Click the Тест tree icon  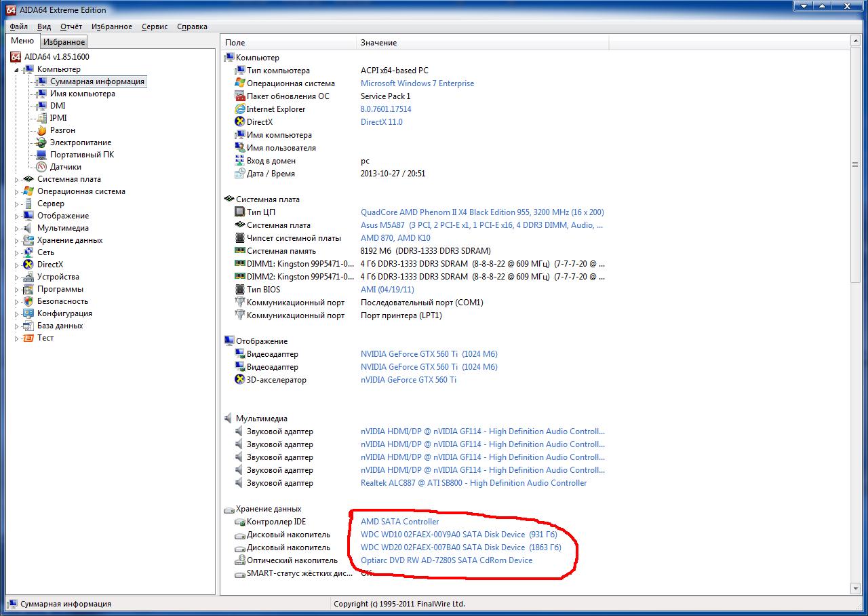tap(28, 338)
